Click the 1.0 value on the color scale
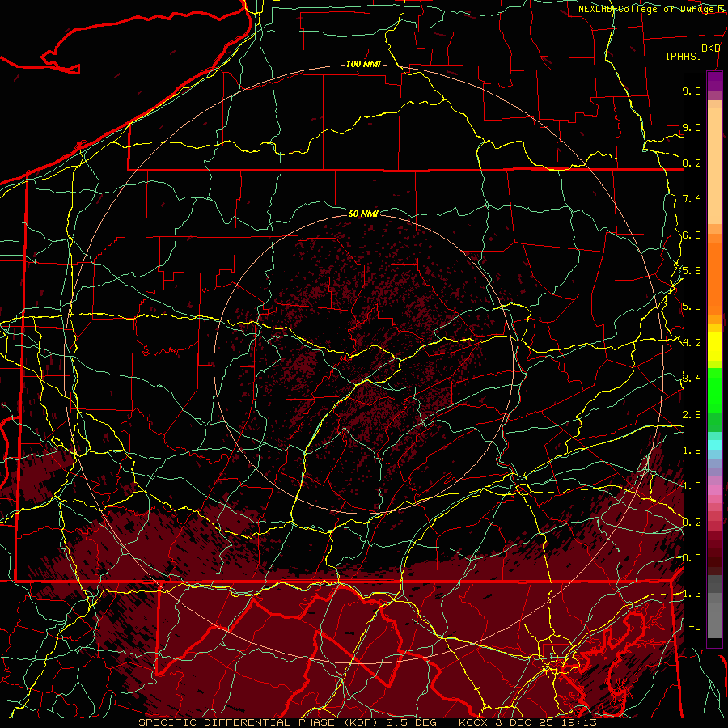Screen dimensions: 728x728 pos(692,486)
